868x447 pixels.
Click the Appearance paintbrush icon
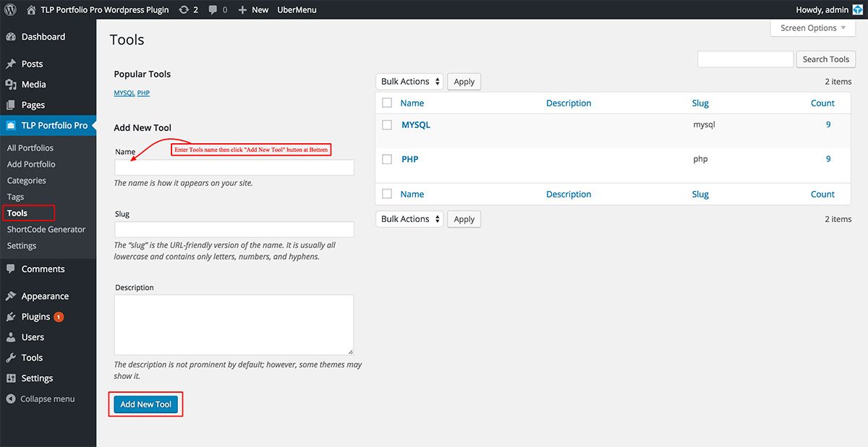(x=11, y=297)
